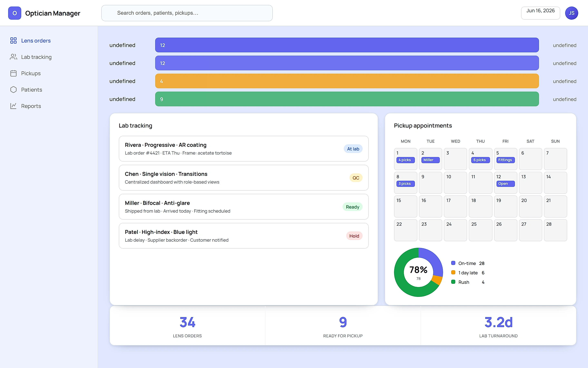588x368 pixels.
Task: Click the QC status badge
Action: (x=356, y=178)
